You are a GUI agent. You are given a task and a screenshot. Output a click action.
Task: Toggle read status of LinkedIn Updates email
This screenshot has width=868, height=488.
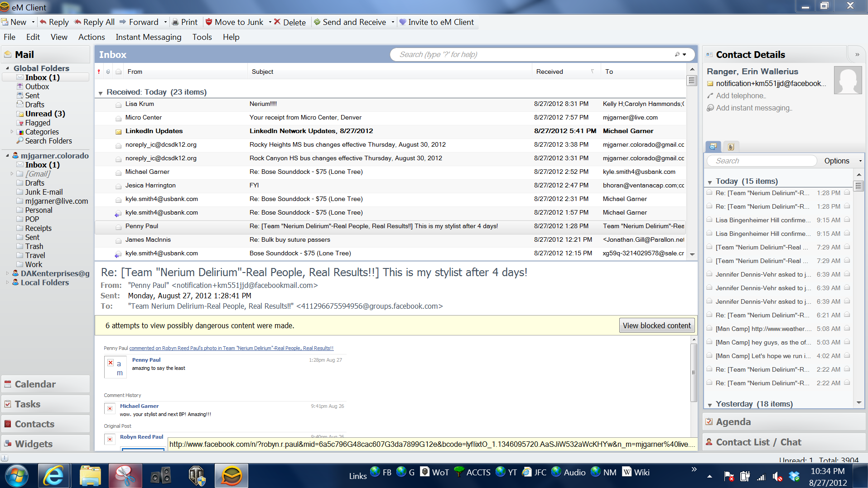tap(118, 132)
